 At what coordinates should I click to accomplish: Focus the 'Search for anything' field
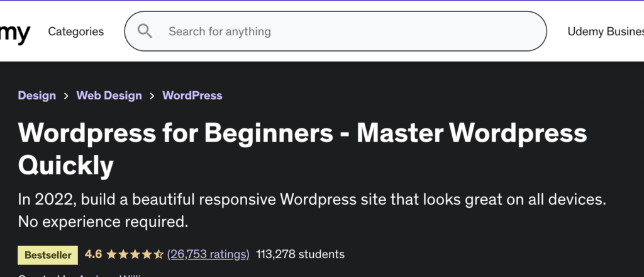coord(335,31)
